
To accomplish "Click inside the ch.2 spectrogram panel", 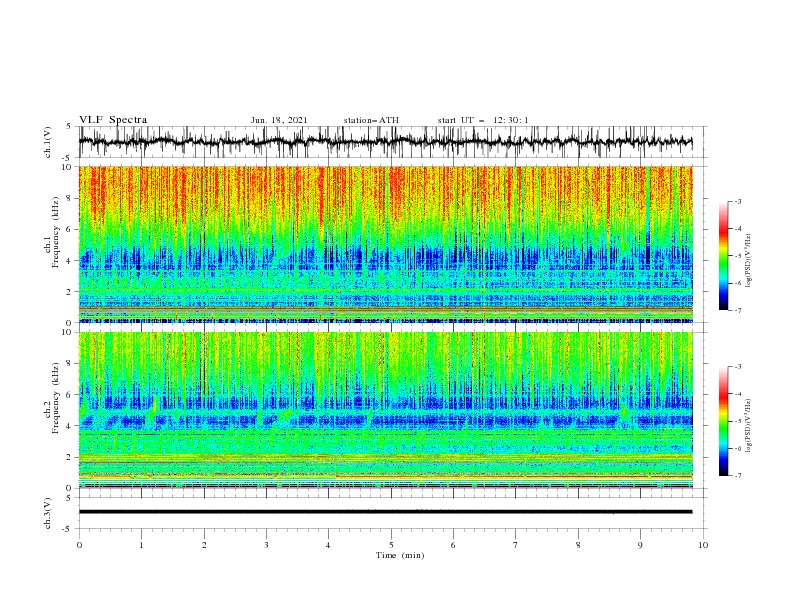I will pyautogui.click(x=385, y=410).
